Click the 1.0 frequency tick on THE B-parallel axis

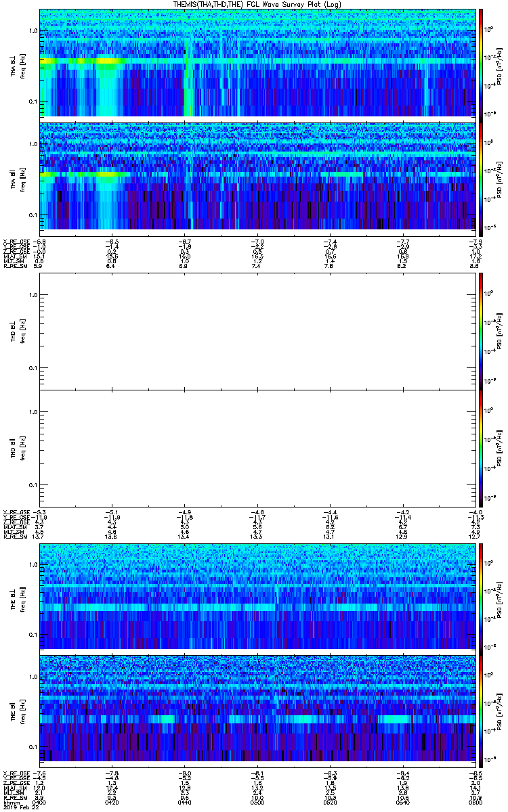coord(33,677)
